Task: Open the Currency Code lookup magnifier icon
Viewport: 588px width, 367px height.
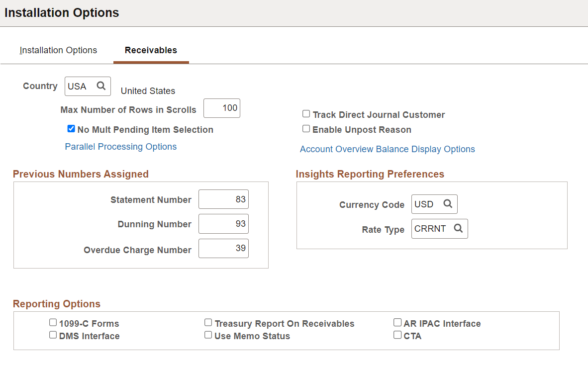Action: point(447,203)
